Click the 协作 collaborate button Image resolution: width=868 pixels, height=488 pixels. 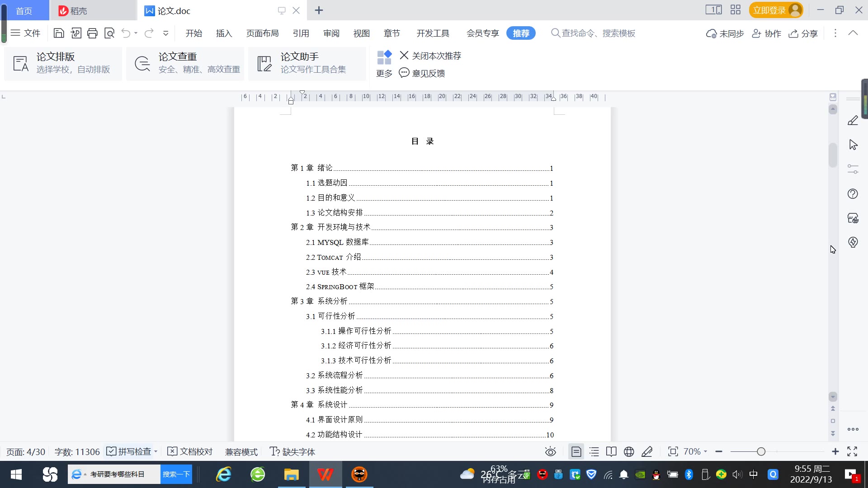766,33
